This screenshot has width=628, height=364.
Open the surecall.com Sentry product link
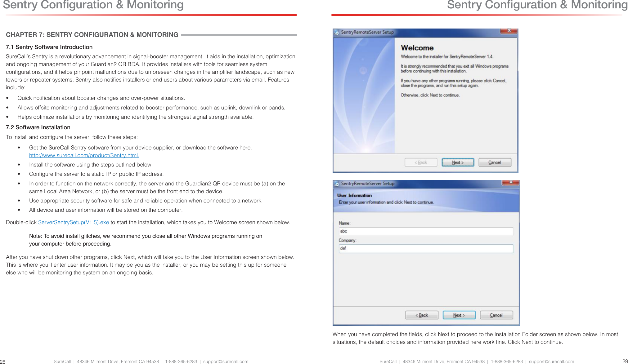pyautogui.click(x=84, y=155)
